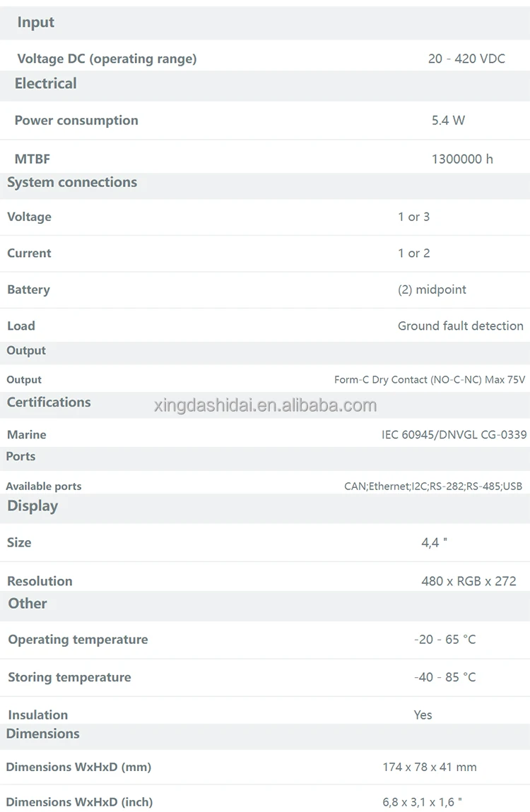Click the Available ports label

tap(44, 486)
